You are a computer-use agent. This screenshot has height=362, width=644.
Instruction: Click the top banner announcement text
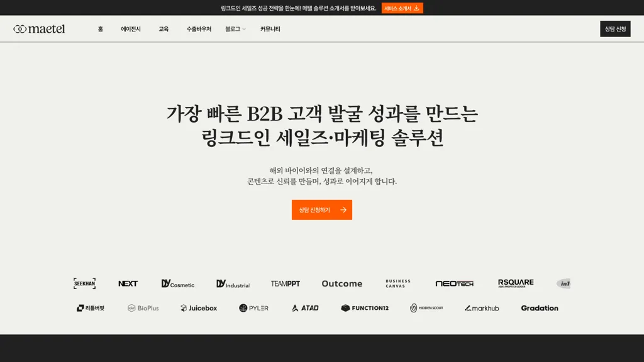[298, 8]
